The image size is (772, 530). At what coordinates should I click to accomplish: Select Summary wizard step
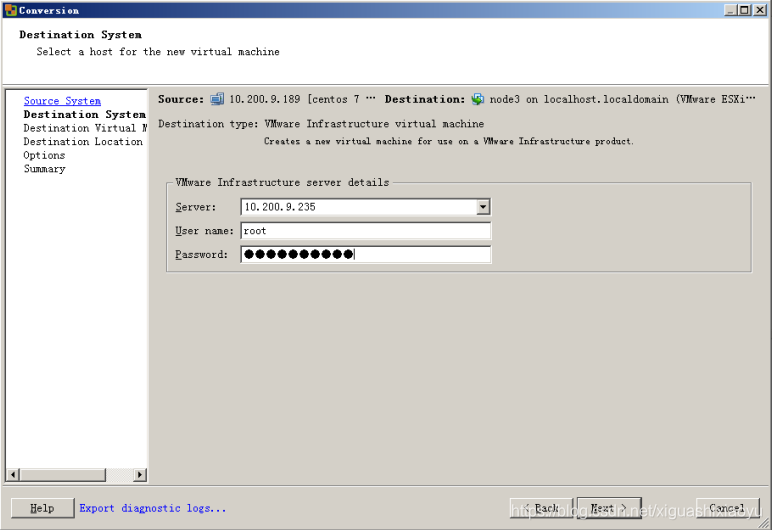tap(44, 169)
